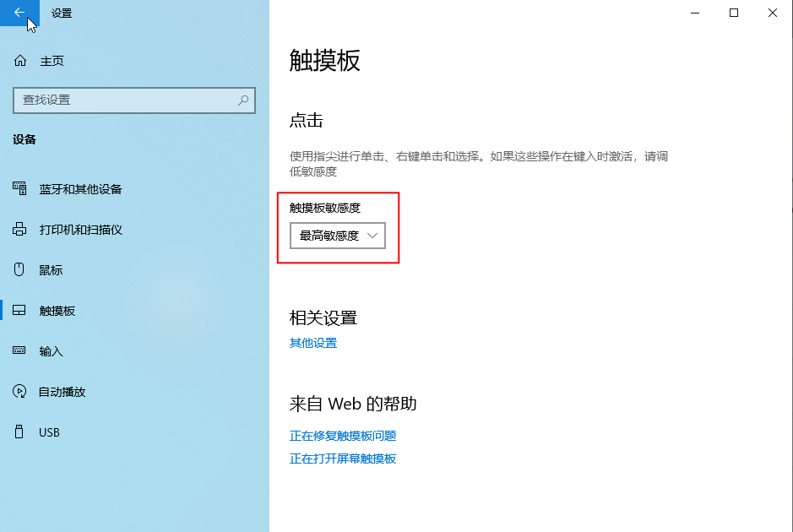
Task: Click the touchpad icon in the sidebar
Action: (x=18, y=310)
